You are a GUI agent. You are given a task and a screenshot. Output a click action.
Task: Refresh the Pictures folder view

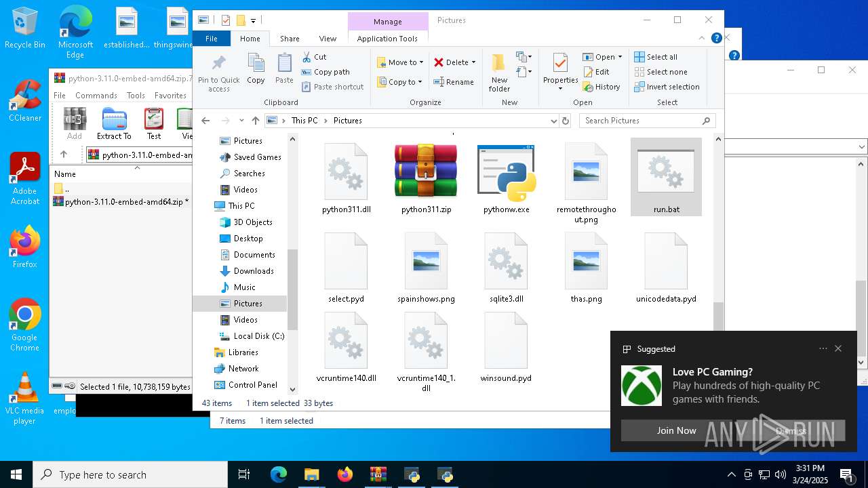[566, 121]
